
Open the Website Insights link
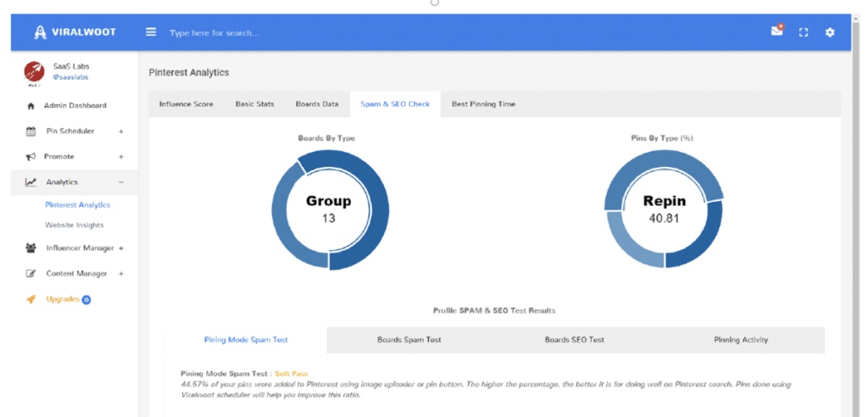(x=75, y=225)
